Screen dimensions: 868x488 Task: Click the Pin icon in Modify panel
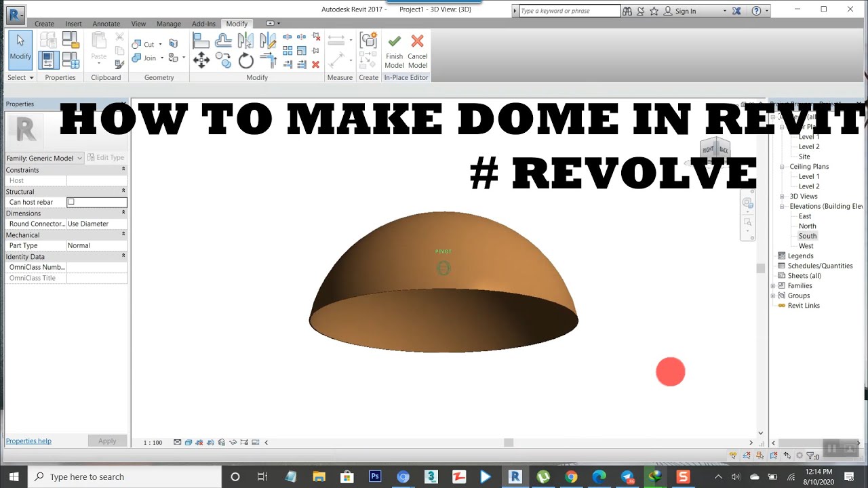point(315,51)
